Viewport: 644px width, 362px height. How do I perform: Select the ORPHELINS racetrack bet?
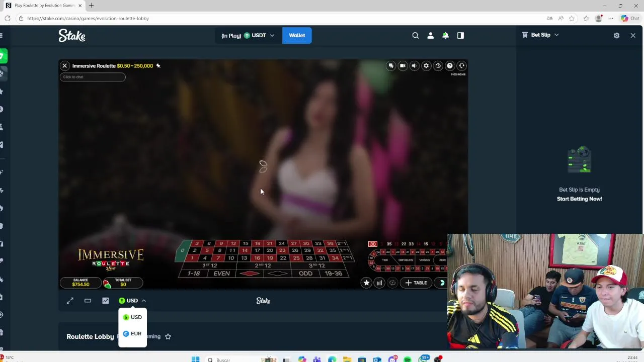click(x=406, y=260)
